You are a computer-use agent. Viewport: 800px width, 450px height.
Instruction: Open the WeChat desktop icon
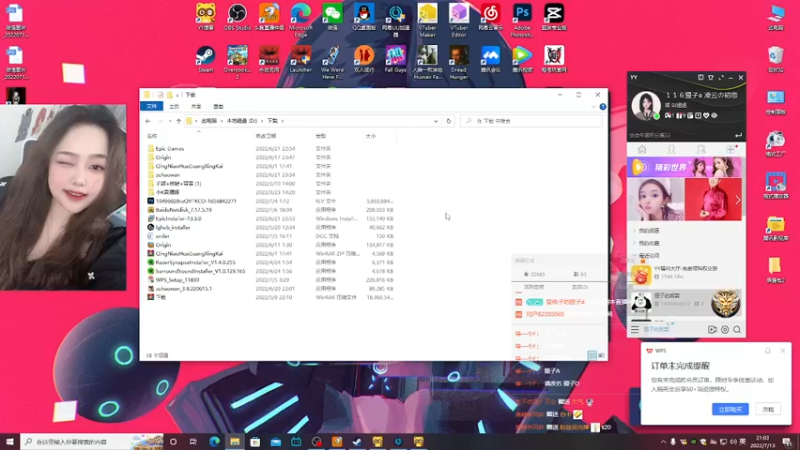pos(332,17)
